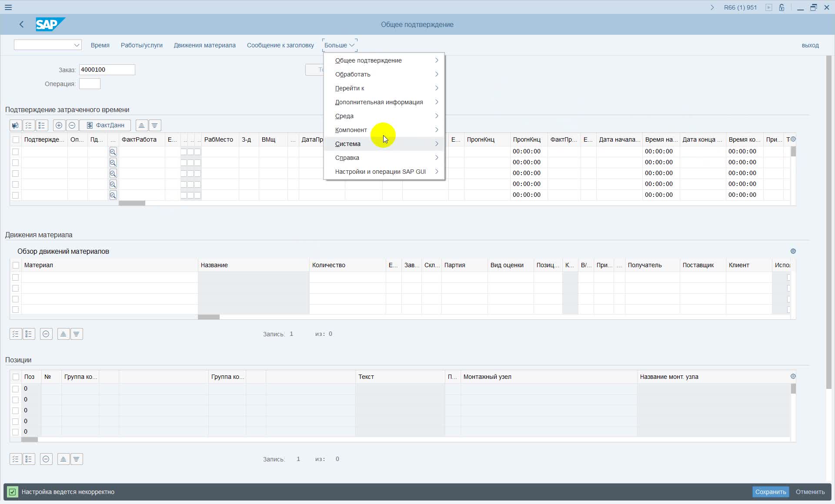Open search help in fifth time confirmation row
This screenshot has width=835, height=504.
click(x=113, y=195)
